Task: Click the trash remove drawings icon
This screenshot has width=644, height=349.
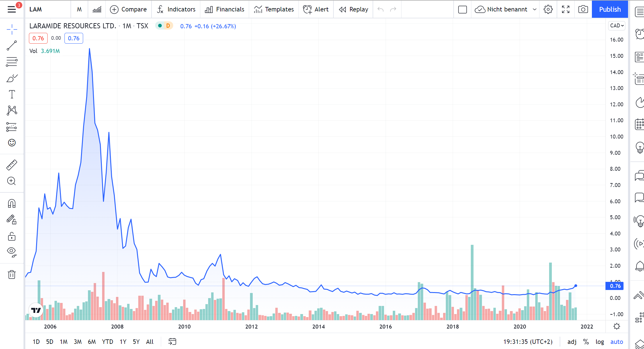Action: 12,275
